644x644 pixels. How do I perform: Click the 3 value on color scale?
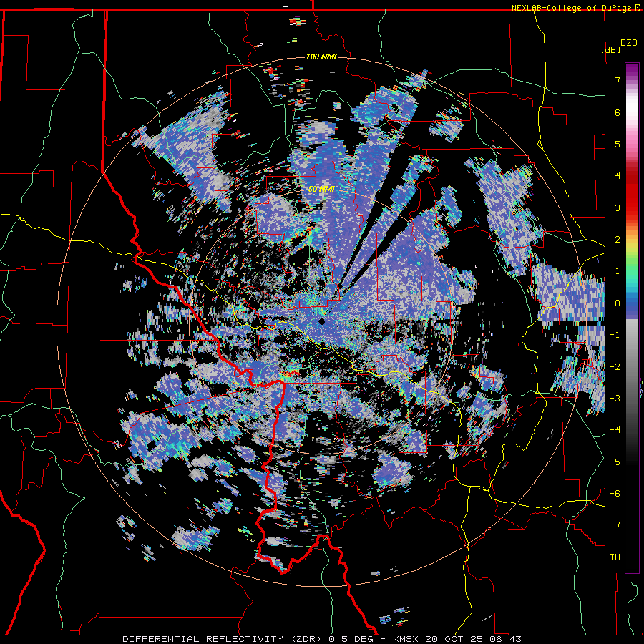point(618,208)
